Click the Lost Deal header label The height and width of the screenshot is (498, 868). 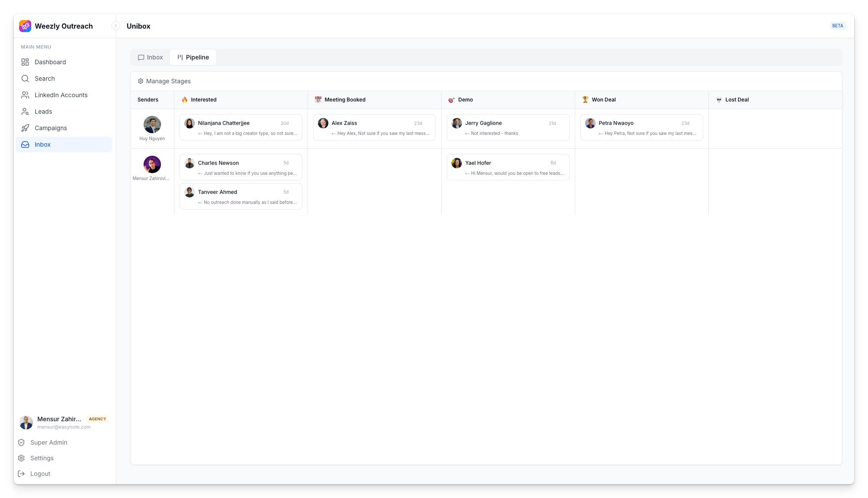coord(737,100)
